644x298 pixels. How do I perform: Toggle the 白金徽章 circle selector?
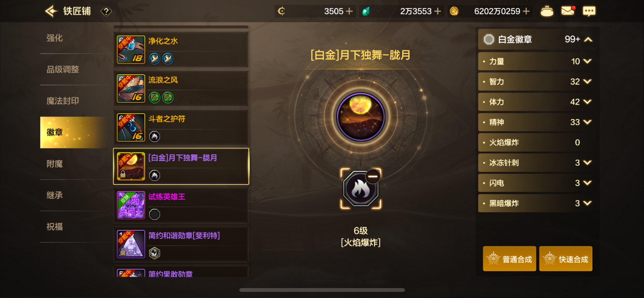click(x=489, y=39)
